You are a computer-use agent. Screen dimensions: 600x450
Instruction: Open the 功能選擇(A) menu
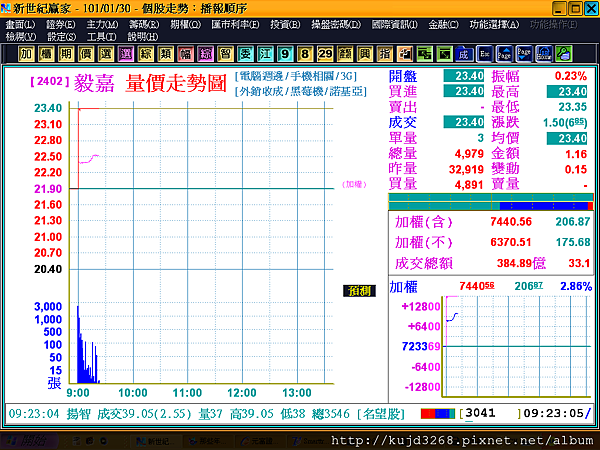pyautogui.click(x=494, y=25)
